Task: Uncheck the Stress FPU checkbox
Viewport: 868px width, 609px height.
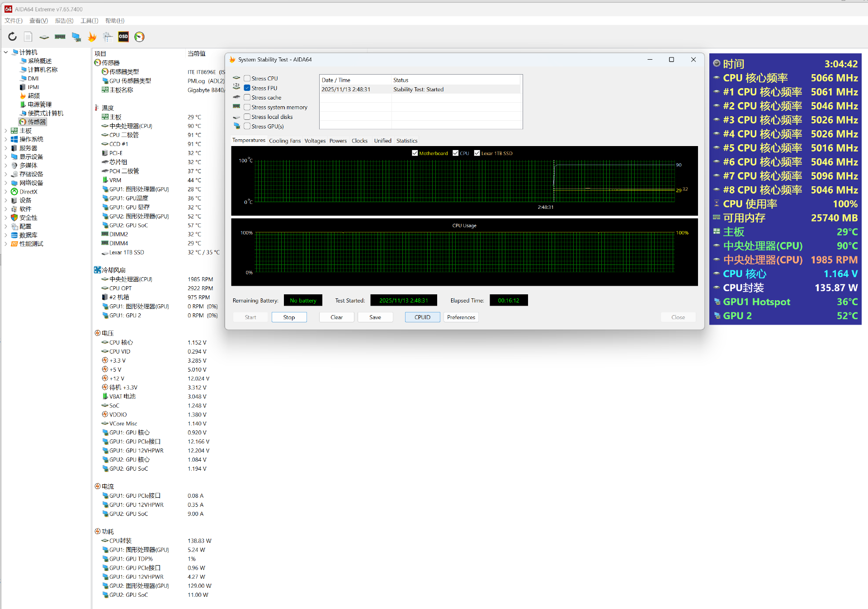Action: tap(247, 88)
